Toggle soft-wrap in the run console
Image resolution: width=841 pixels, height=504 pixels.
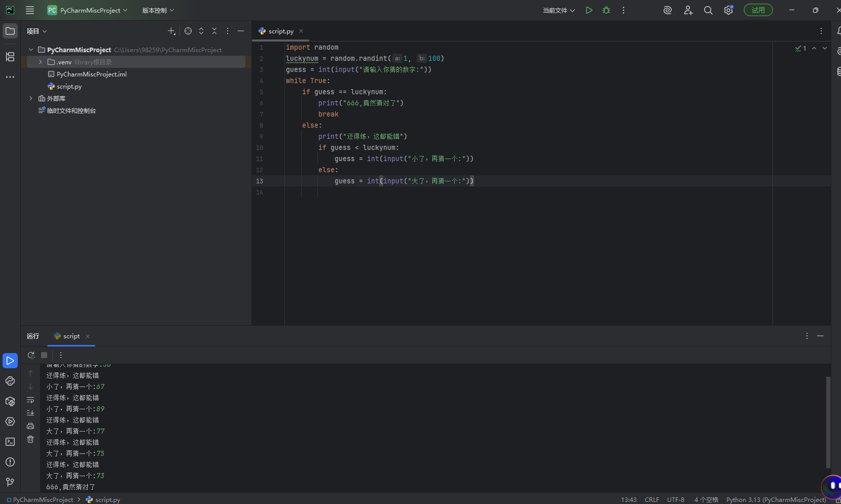pos(30,400)
